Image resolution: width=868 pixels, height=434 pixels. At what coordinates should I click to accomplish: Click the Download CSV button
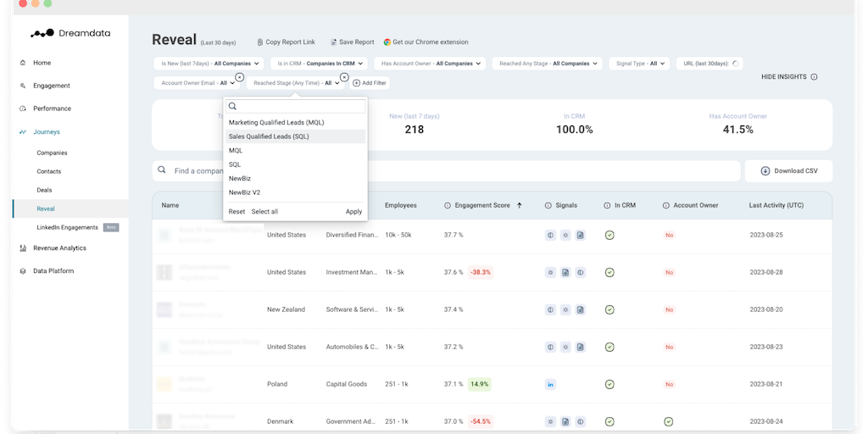pyautogui.click(x=788, y=170)
